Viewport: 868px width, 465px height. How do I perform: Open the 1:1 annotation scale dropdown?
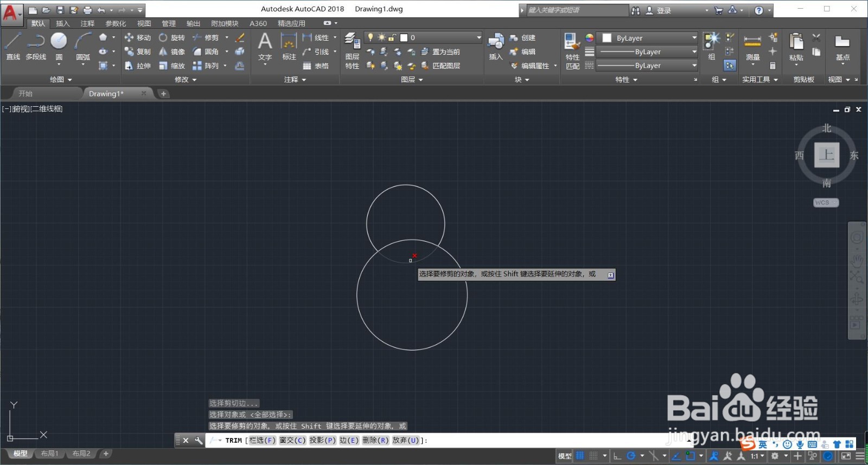point(757,456)
